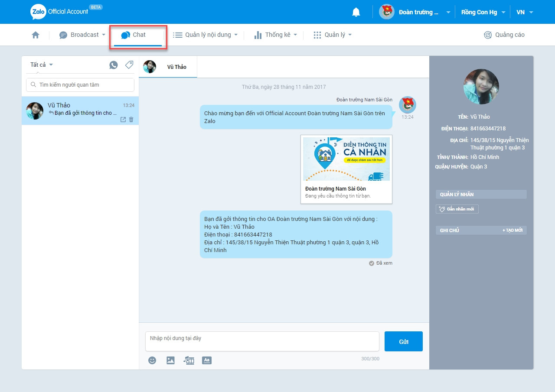Click the Quận 3 district value
This screenshot has height=392, width=555.
click(480, 167)
